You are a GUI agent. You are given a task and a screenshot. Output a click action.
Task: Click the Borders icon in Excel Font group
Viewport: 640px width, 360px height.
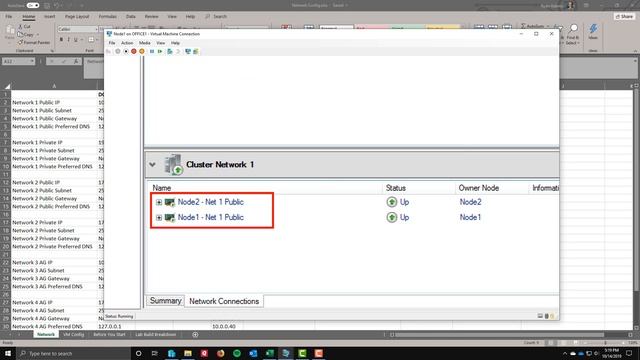(91, 40)
